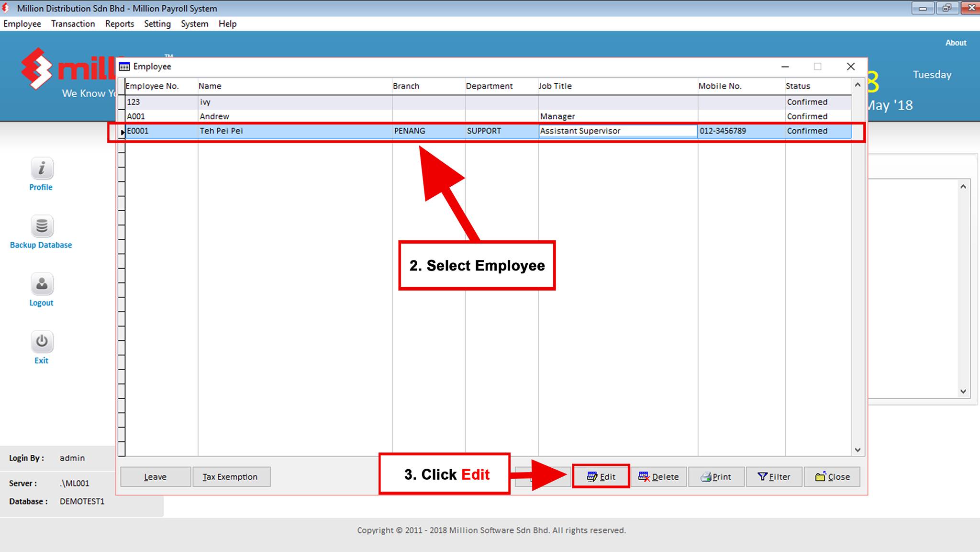Click the Confirmed status for Teh Pei Pei
980x552 pixels.
click(x=807, y=131)
